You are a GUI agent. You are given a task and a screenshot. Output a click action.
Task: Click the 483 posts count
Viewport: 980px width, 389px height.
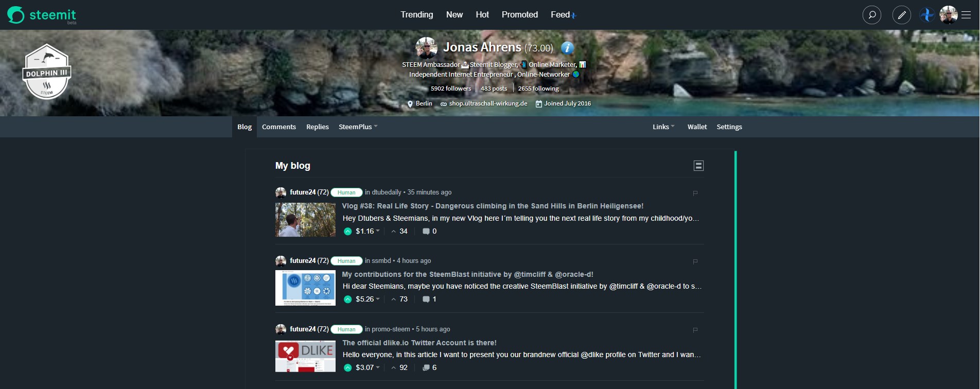point(494,89)
